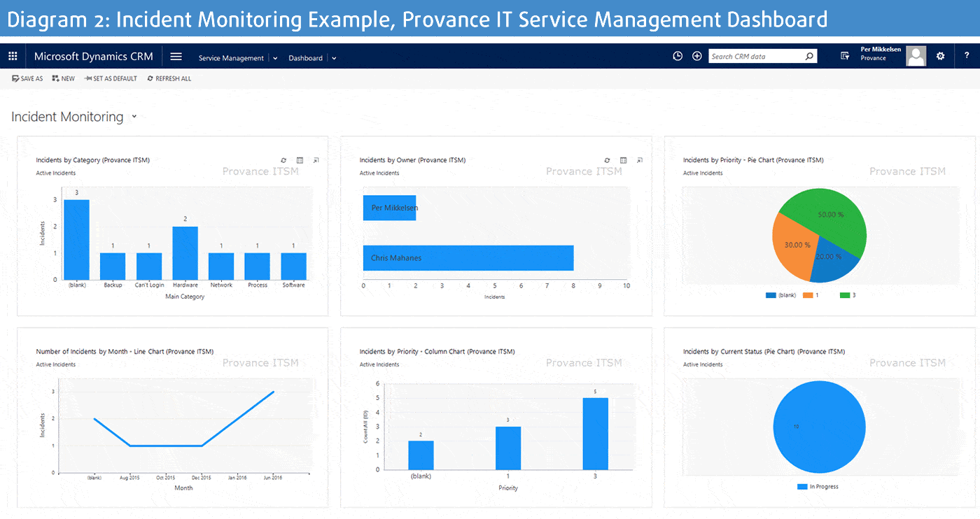Expand the Service Management chevron

click(275, 59)
